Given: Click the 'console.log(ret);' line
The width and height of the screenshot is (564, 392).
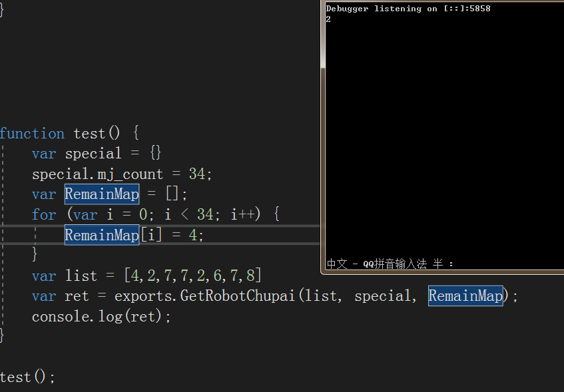Looking at the screenshot, I should click(101, 317).
